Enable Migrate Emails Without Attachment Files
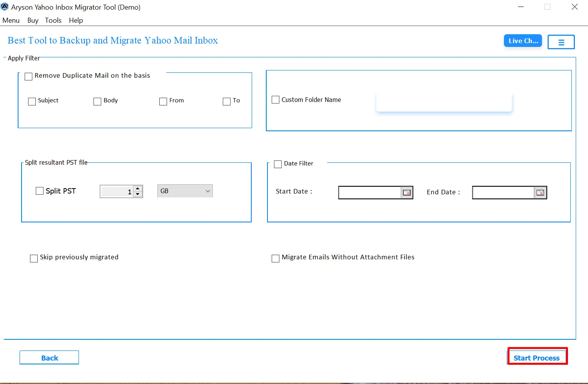 pos(276,258)
